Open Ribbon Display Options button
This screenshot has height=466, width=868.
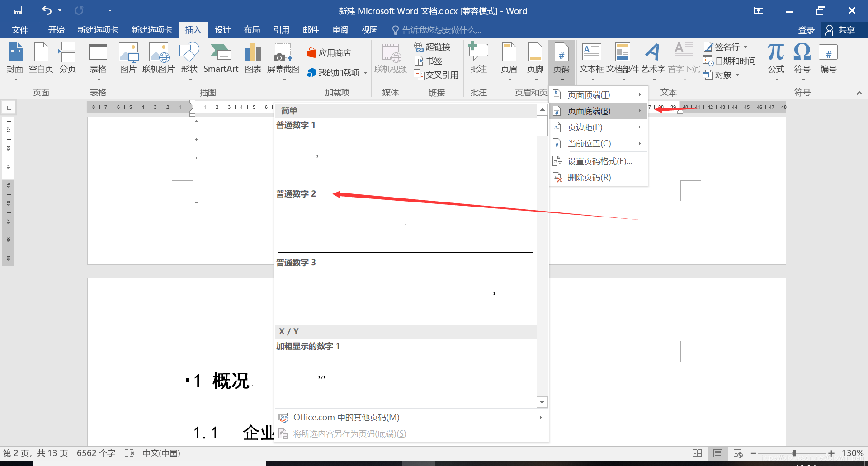pos(759,10)
